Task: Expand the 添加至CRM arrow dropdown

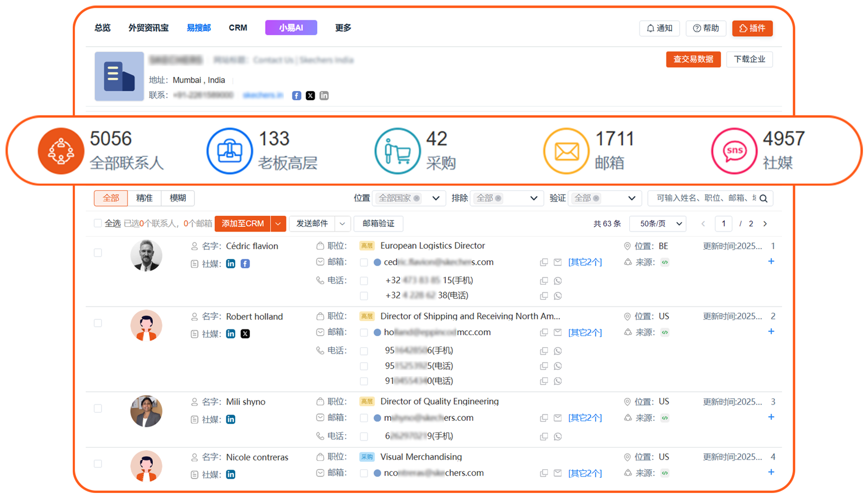Action: tap(278, 224)
